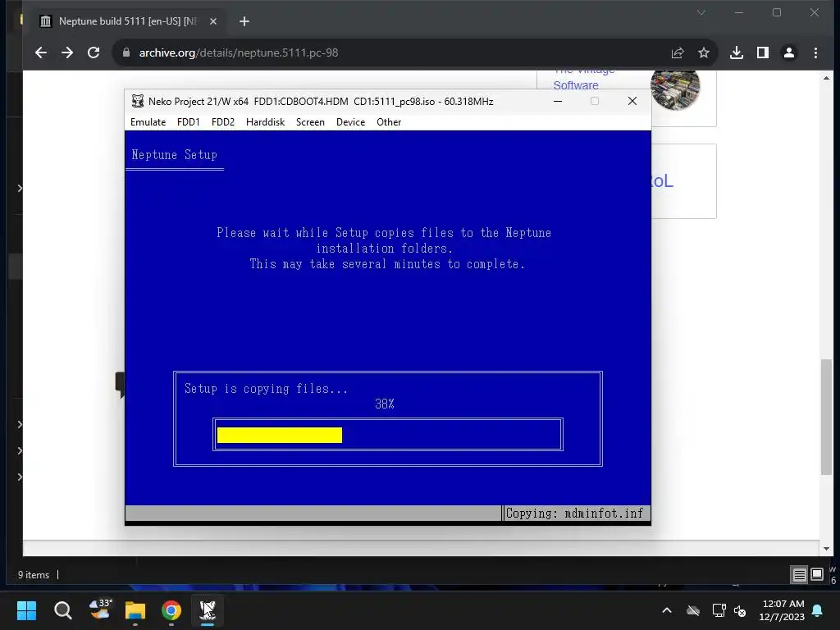Close the Neptune build 5111 tab
Viewport: 840px width, 630px height.
pos(213,21)
